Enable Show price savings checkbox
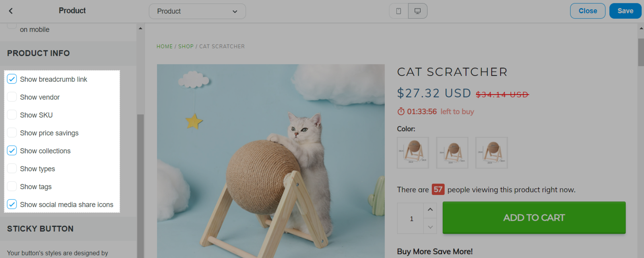This screenshot has height=258, width=644. coord(12,133)
